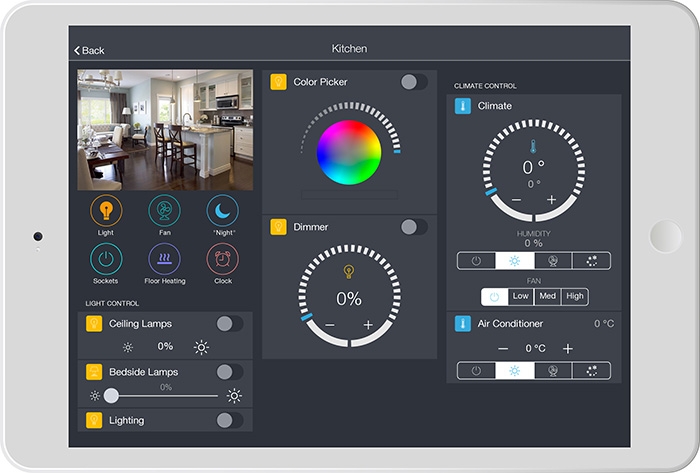The image size is (700, 473).
Task: Turn the fan off via FAN power button
Action: [494, 297]
